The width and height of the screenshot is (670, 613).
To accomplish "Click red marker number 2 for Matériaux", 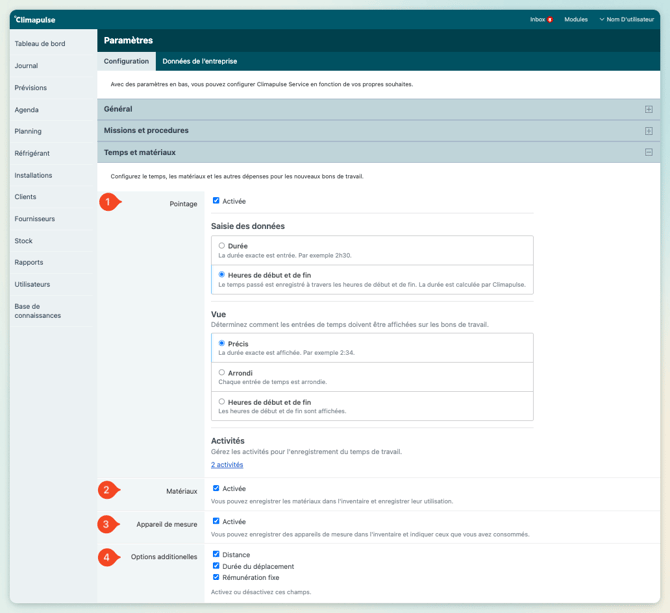I will tap(108, 490).
